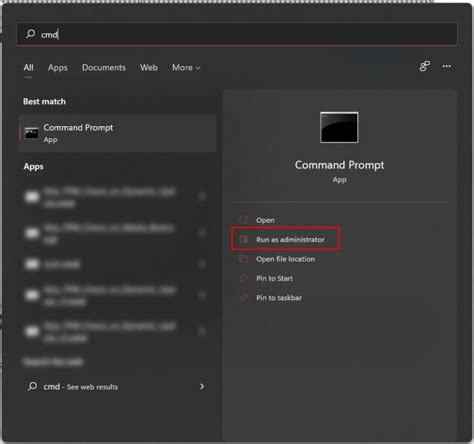Click the Open action icon
The image size is (474, 444).
tap(244, 220)
